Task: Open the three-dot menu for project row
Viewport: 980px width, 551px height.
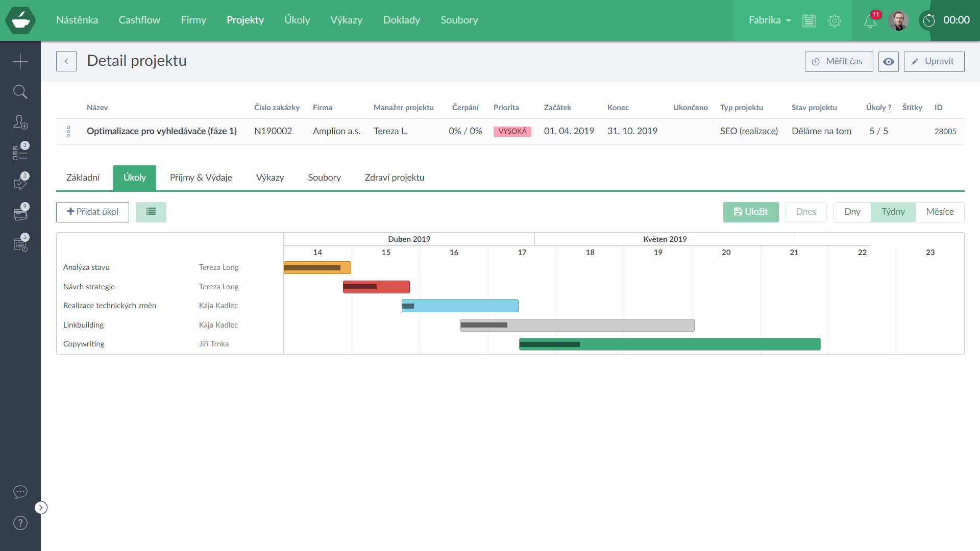Action: click(68, 132)
